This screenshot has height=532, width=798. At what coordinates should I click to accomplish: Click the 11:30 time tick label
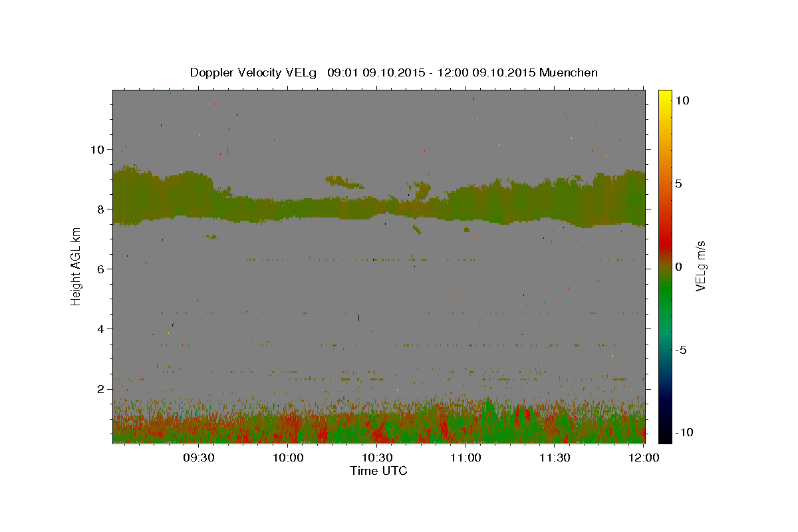(555, 458)
